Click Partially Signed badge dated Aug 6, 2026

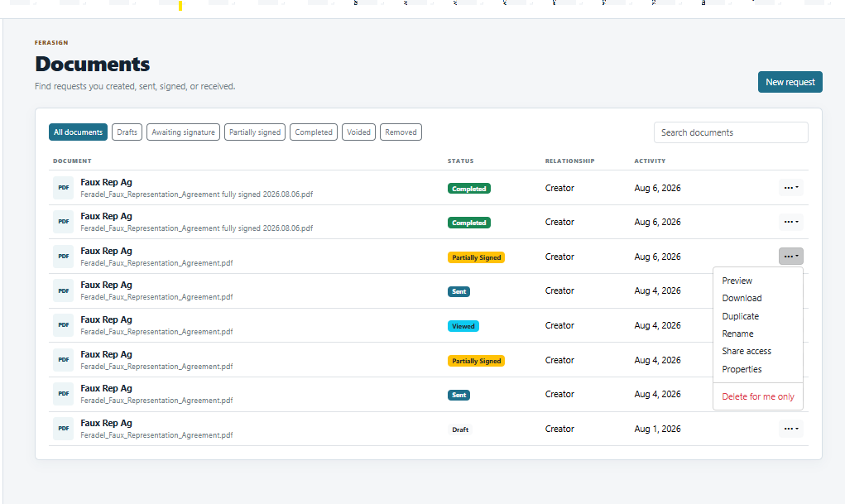pos(476,257)
